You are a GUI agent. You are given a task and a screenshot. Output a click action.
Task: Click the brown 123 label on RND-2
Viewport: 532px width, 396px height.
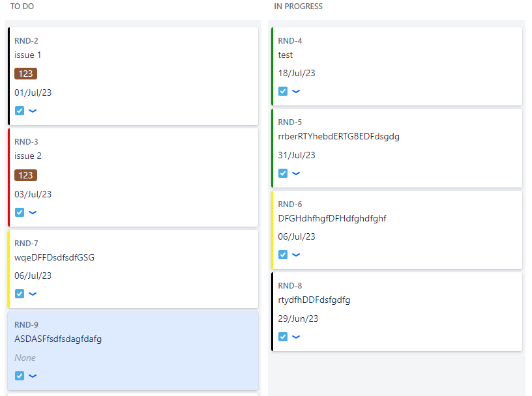pos(25,74)
